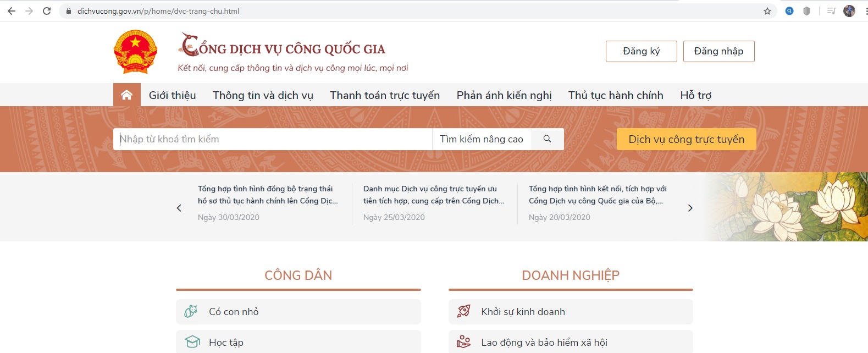Show next news with the right chevron
This screenshot has width=868, height=353.
[690, 208]
